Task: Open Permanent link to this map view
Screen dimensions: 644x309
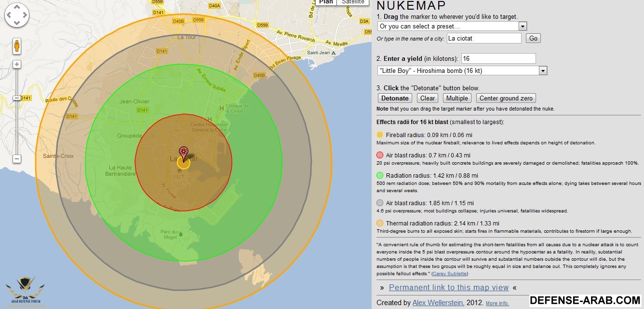Action: 449,287
